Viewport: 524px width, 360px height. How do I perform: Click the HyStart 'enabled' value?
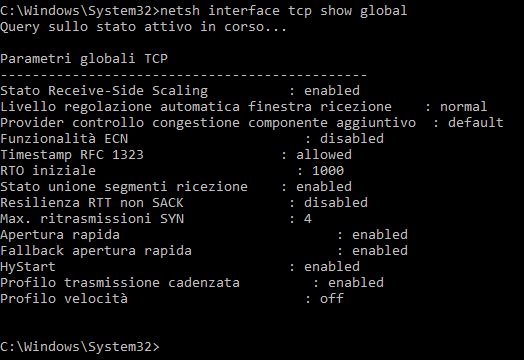[x=332, y=267]
